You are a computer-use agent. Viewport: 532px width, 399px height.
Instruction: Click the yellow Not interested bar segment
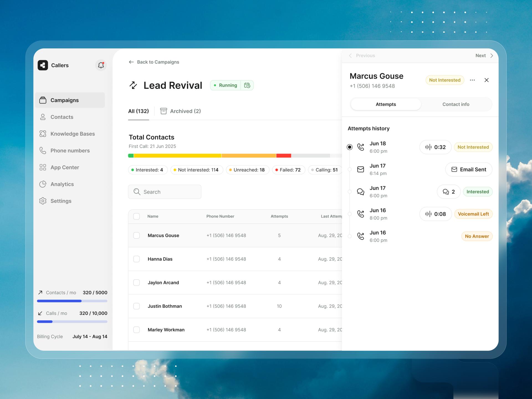pos(177,156)
